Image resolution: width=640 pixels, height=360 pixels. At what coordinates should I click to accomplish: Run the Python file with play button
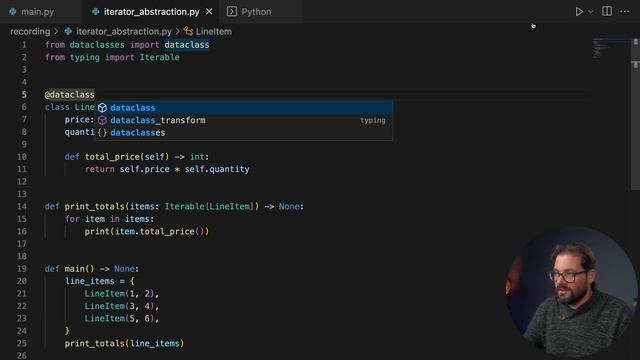pos(579,12)
